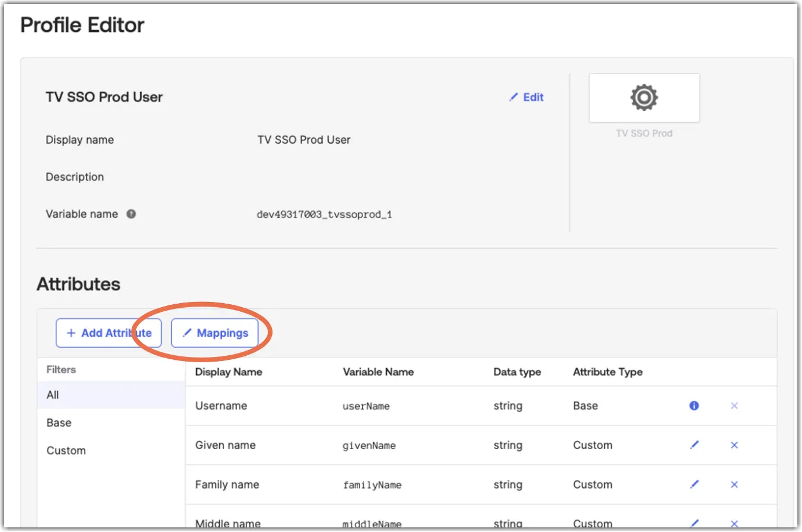Viewport: 802px width, 532px height.
Task: Select the Custom filter
Action: 111,451
